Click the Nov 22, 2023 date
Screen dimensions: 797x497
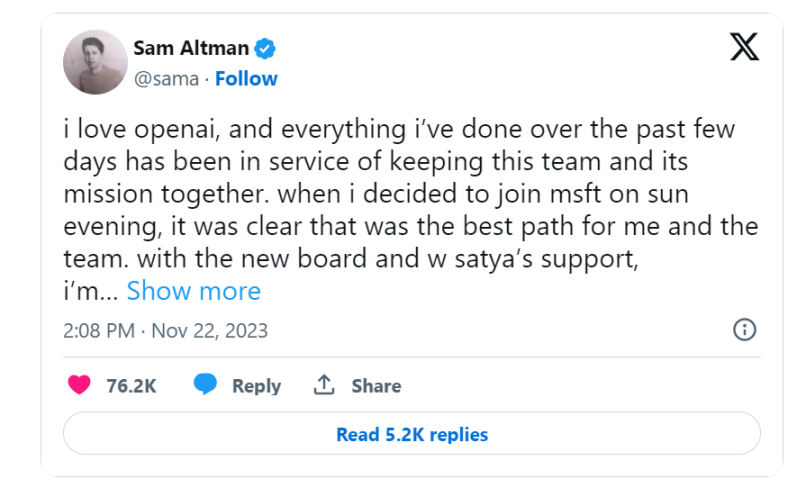coord(212,330)
